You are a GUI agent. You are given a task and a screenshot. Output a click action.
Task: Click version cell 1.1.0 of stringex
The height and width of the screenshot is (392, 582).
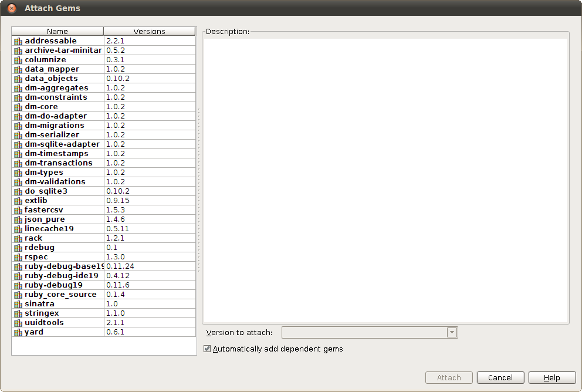tap(150, 313)
